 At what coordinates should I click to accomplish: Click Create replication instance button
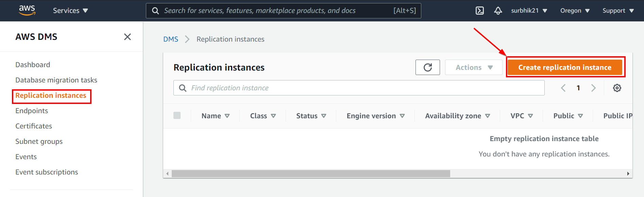565,67
